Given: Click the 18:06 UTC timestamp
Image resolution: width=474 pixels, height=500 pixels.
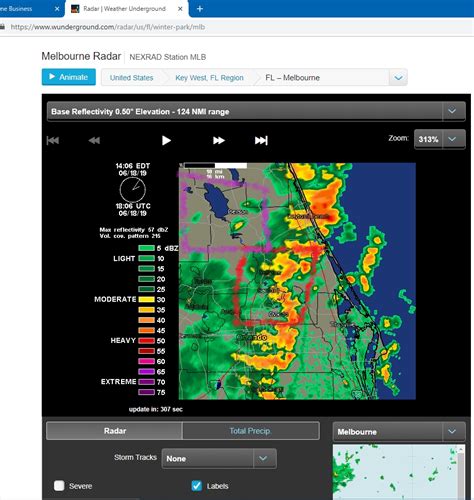Looking at the screenshot, I should tap(133, 206).
